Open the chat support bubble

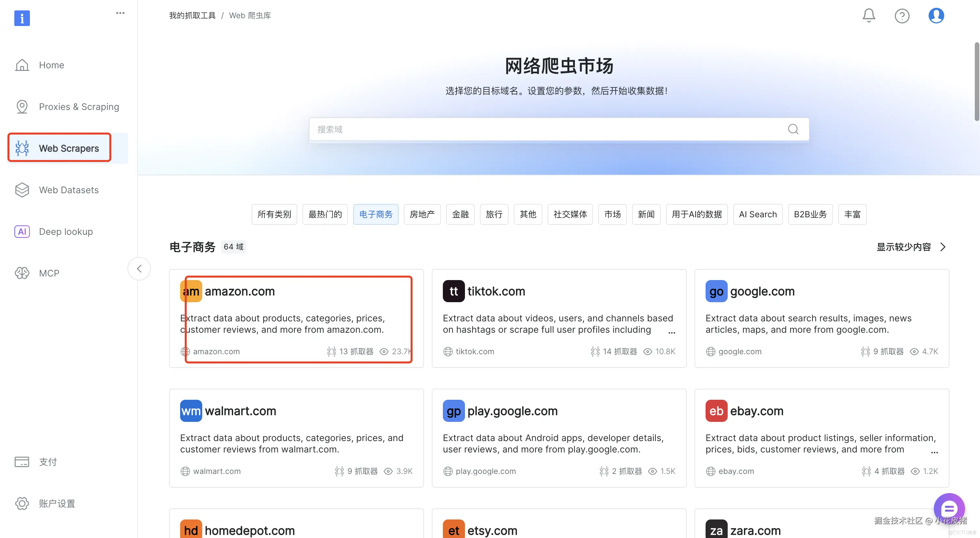[949, 509]
